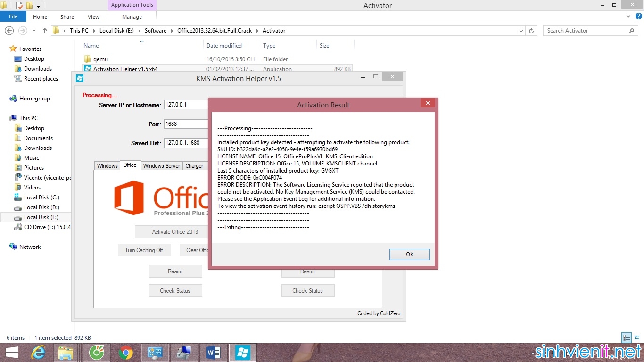Click 'Software' in address breadcrumb
644x362 pixels.
click(156, 31)
